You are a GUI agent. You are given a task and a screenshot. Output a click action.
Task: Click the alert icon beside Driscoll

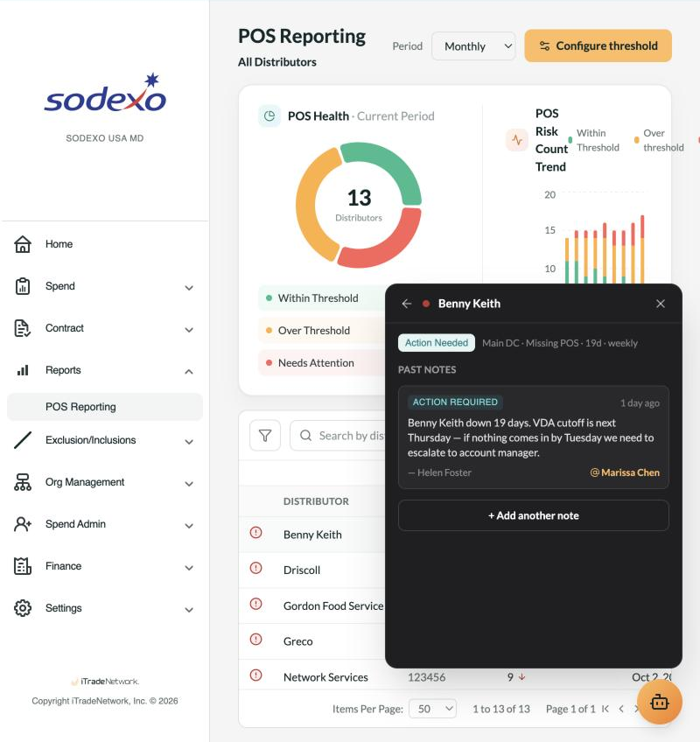(256, 569)
